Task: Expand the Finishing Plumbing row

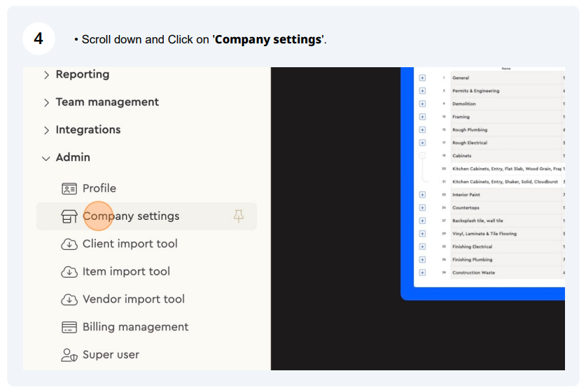Action: (x=422, y=260)
